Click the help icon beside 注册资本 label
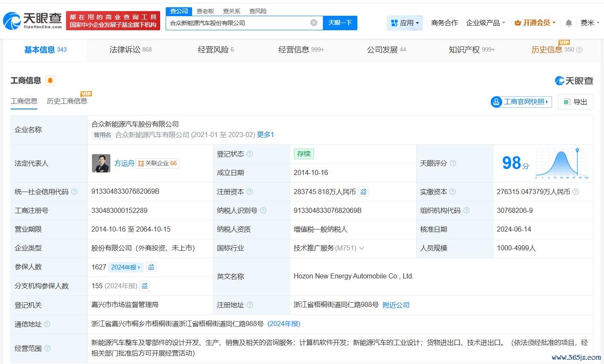This screenshot has height=364, width=604. click(250, 192)
